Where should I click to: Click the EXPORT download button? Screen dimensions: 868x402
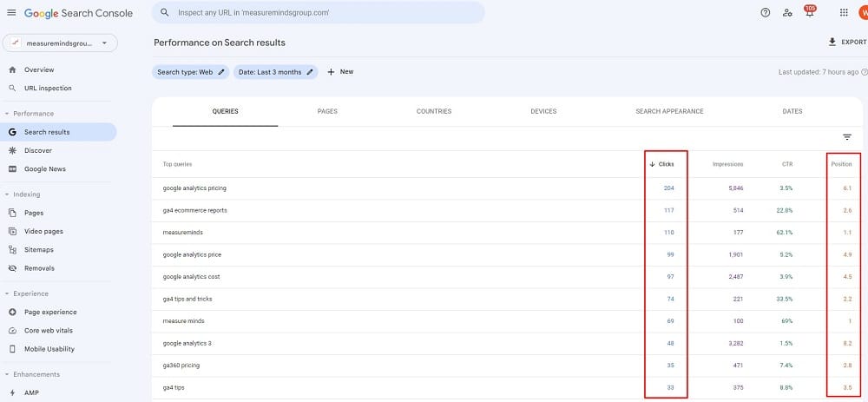coord(847,42)
